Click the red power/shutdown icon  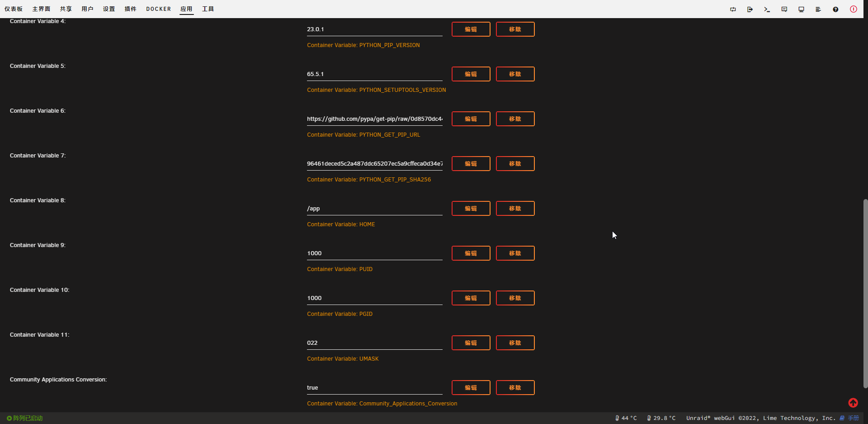[x=854, y=9]
